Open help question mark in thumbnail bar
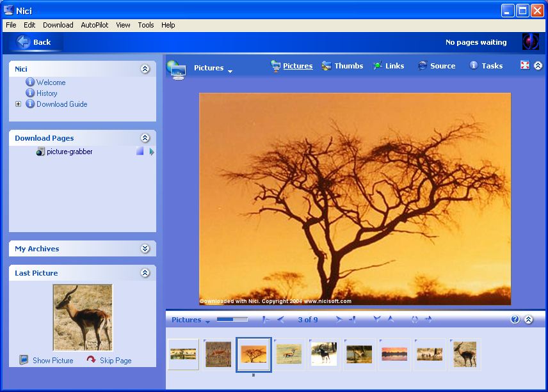Screen dimensions: 548x392 [515, 319]
